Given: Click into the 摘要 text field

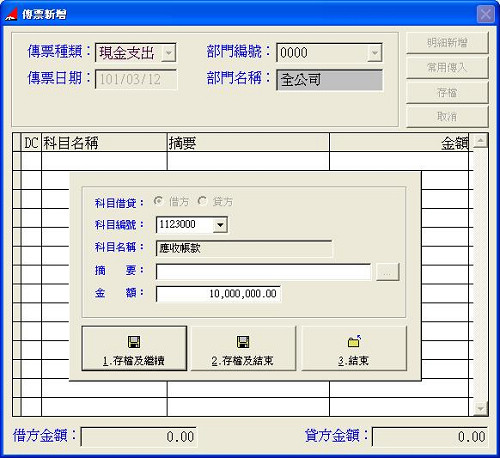Looking at the screenshot, I should [x=263, y=272].
